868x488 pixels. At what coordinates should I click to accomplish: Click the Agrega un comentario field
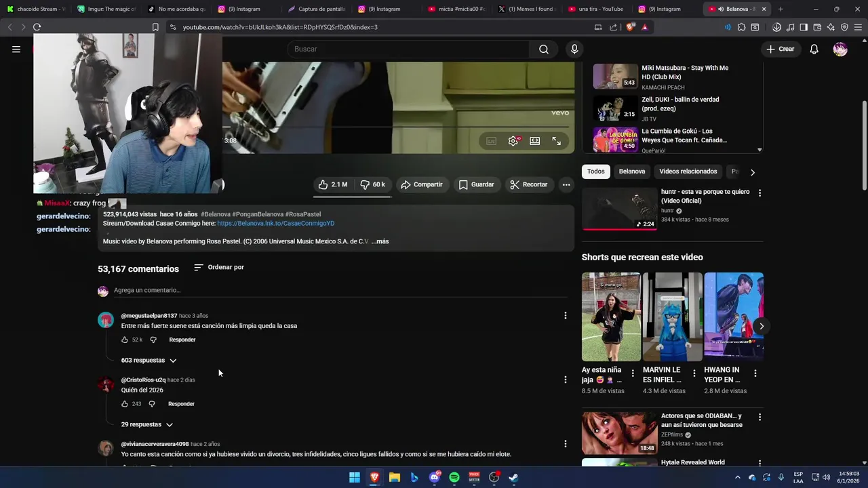[x=340, y=290]
